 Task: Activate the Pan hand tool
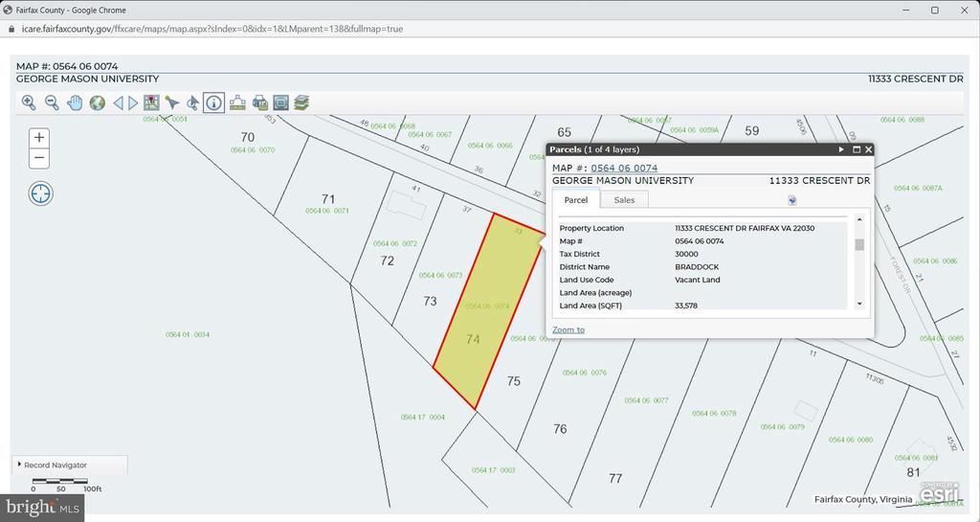(75, 102)
